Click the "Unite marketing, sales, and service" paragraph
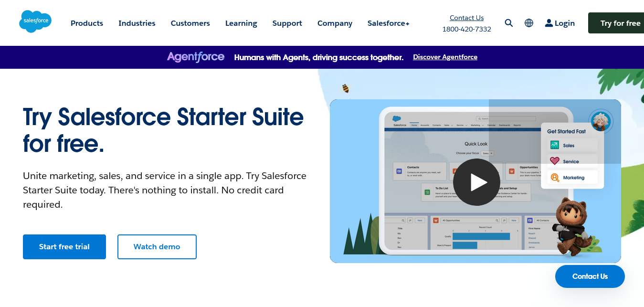644x307 pixels. (165, 190)
